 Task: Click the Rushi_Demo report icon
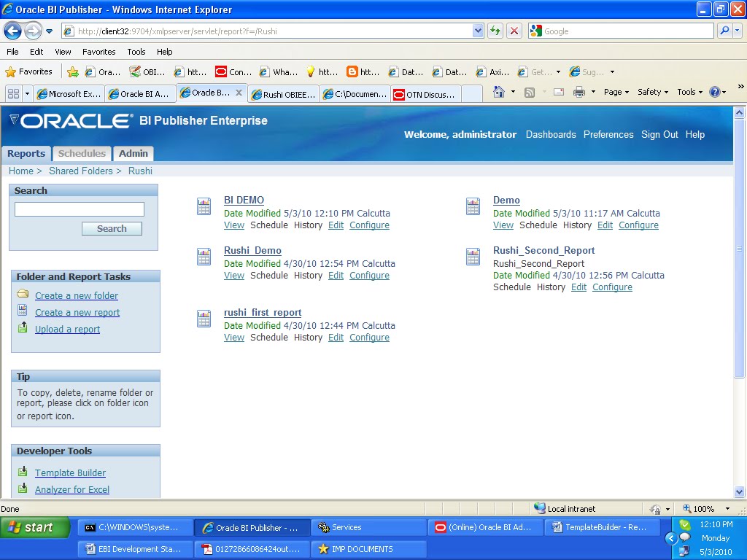coord(204,257)
